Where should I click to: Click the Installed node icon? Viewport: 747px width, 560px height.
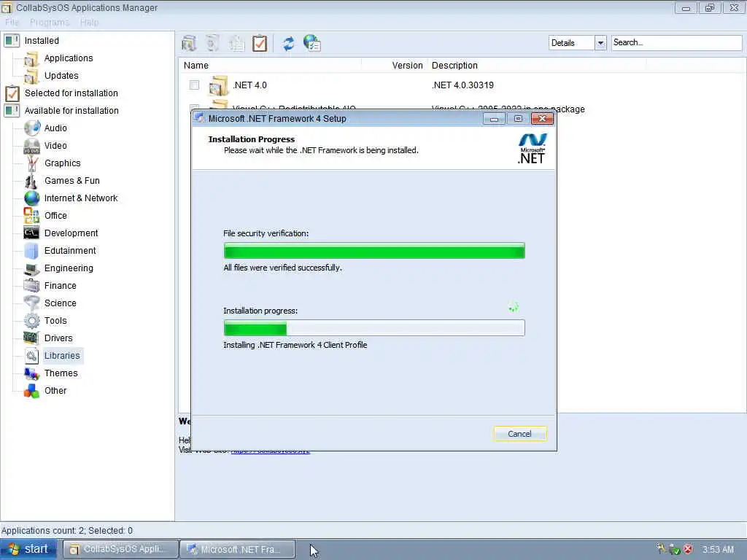tap(12, 41)
